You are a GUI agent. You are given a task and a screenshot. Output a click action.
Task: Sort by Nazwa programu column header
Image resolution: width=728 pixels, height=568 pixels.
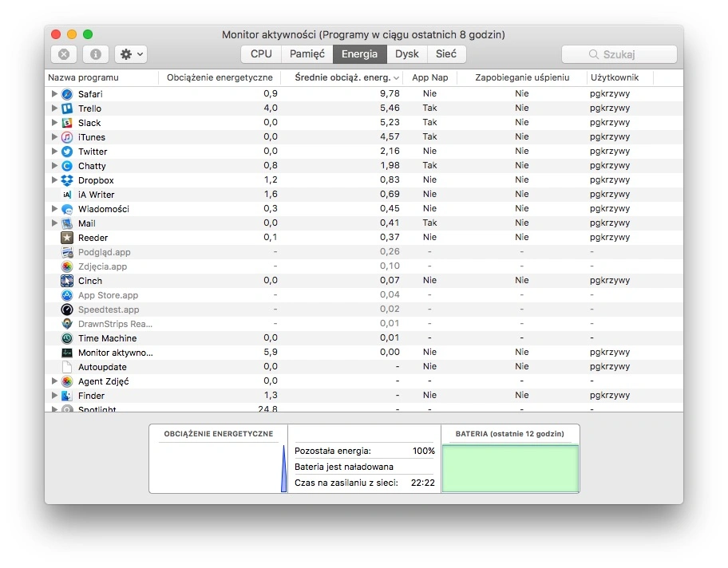(x=101, y=77)
